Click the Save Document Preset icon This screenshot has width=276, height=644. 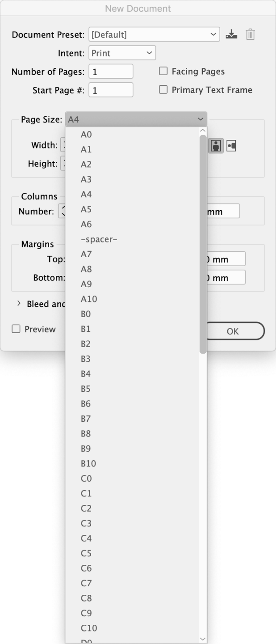click(231, 34)
